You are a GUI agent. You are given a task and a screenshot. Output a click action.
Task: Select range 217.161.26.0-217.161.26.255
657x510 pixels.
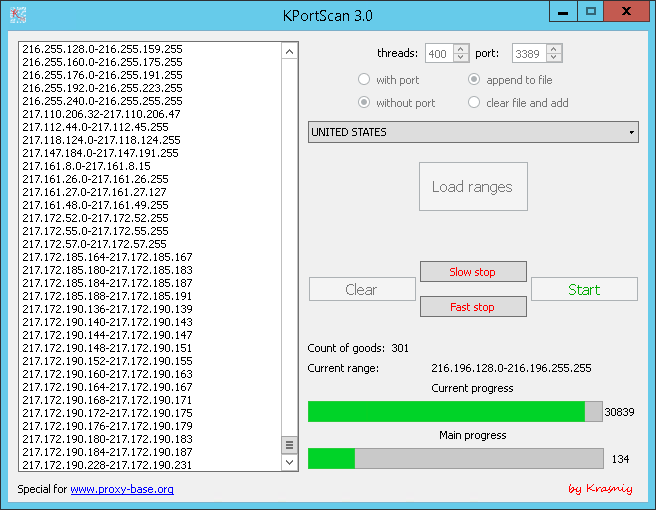[x=95, y=179]
